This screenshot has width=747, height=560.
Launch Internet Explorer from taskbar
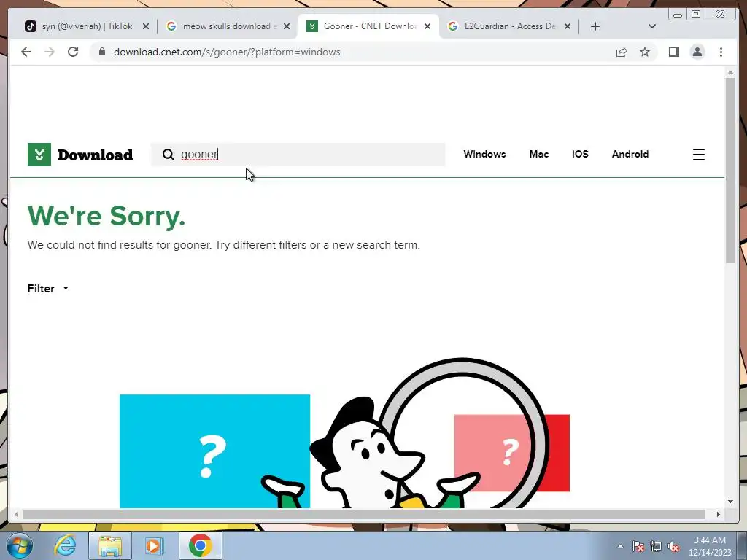(x=65, y=545)
